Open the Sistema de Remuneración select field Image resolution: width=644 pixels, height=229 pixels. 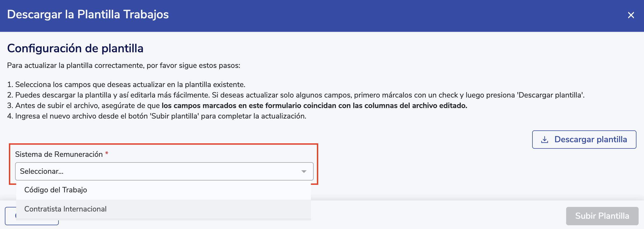click(164, 171)
